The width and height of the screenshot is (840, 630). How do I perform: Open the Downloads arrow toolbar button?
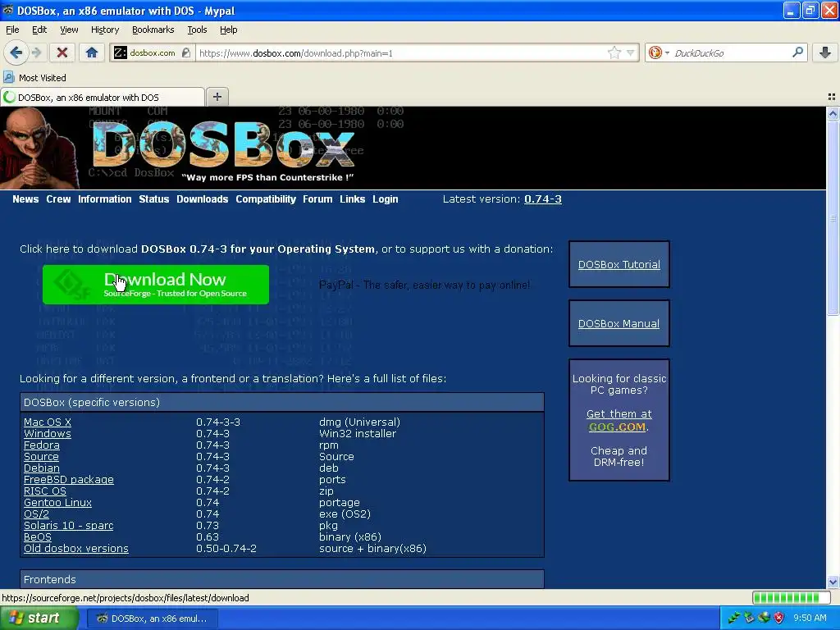pos(825,52)
